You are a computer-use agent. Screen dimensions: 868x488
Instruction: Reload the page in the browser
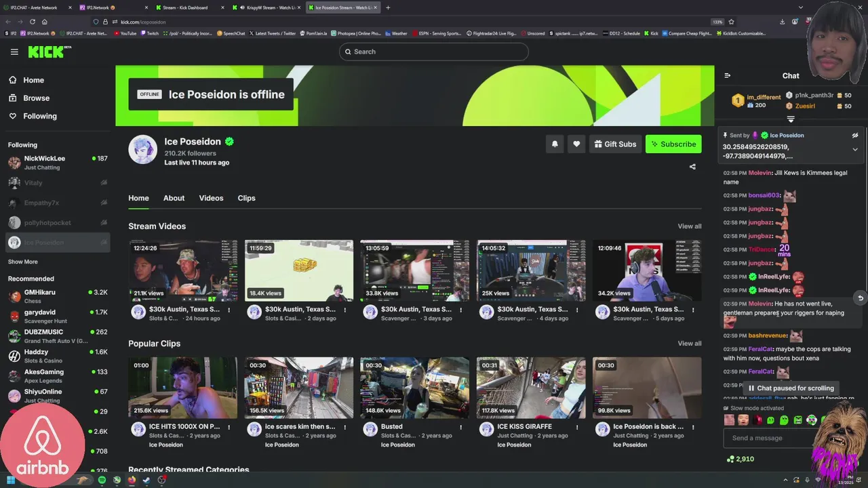[32, 22]
